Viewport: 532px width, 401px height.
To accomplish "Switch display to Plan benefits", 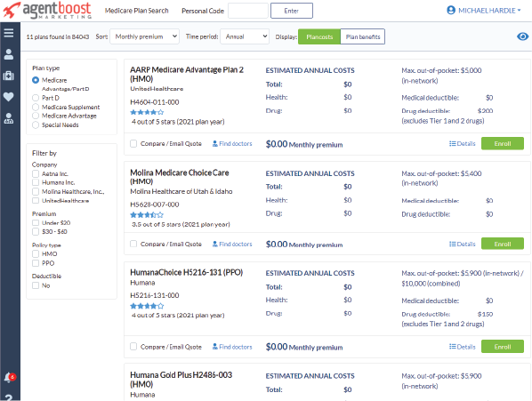I will [363, 36].
